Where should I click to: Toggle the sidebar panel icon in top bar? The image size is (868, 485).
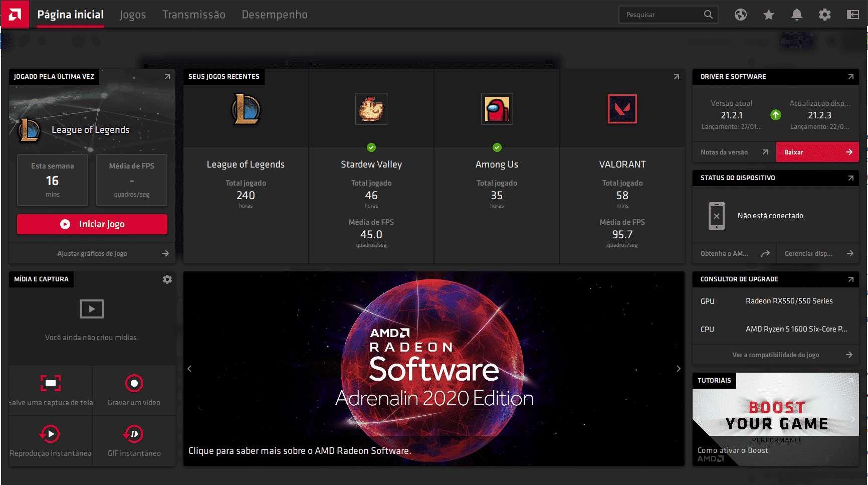pyautogui.click(x=853, y=15)
